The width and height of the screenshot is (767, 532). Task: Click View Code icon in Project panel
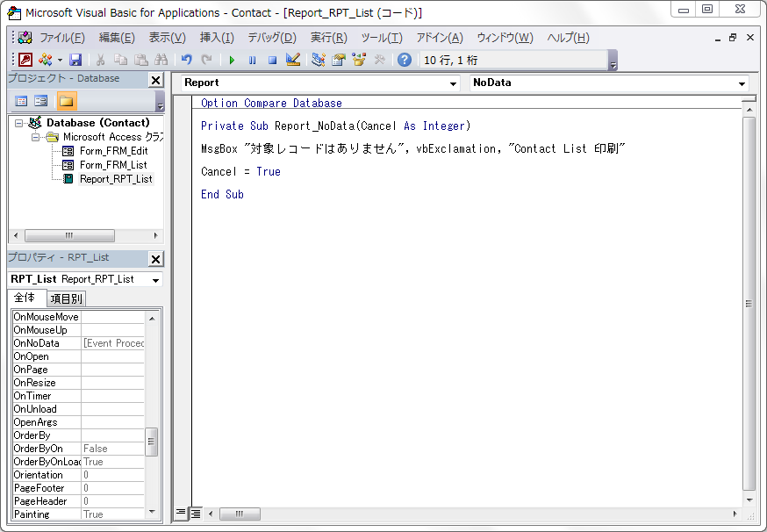21,101
